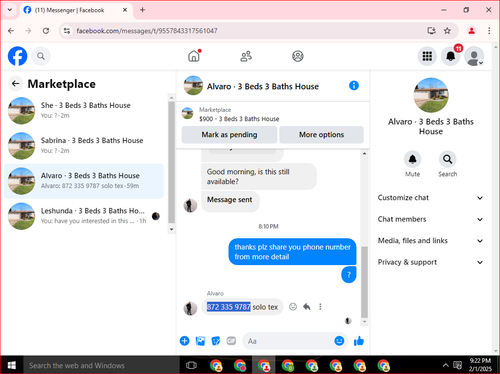Select Alvaro conversation in the list
Image resolution: width=500 pixels, height=374 pixels.
click(x=84, y=181)
